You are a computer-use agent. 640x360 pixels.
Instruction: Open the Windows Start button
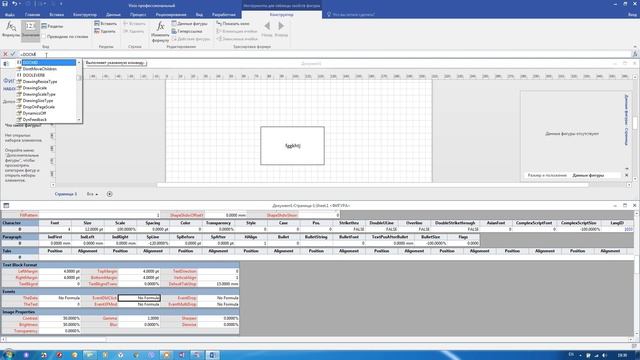(x=8, y=355)
